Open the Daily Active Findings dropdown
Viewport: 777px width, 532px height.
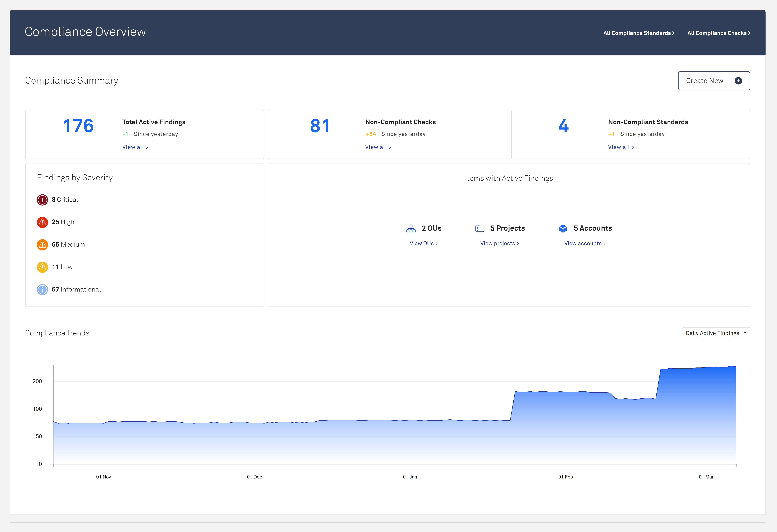coord(716,333)
